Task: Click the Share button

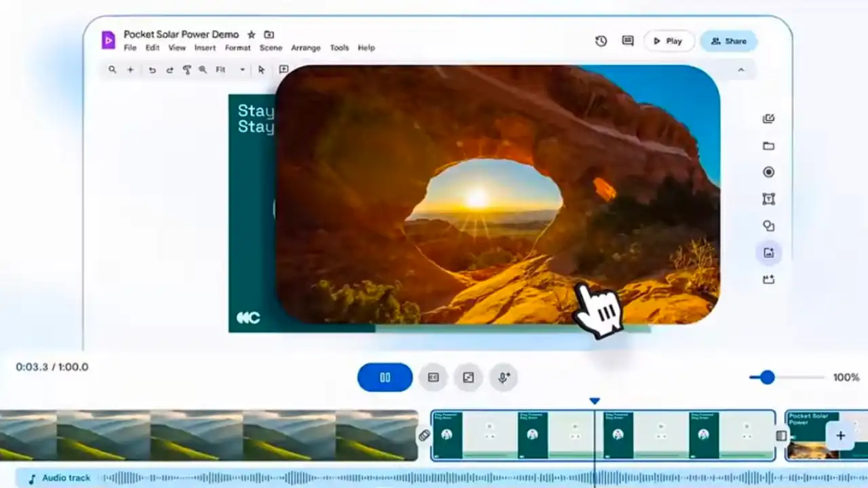Action: pos(728,41)
